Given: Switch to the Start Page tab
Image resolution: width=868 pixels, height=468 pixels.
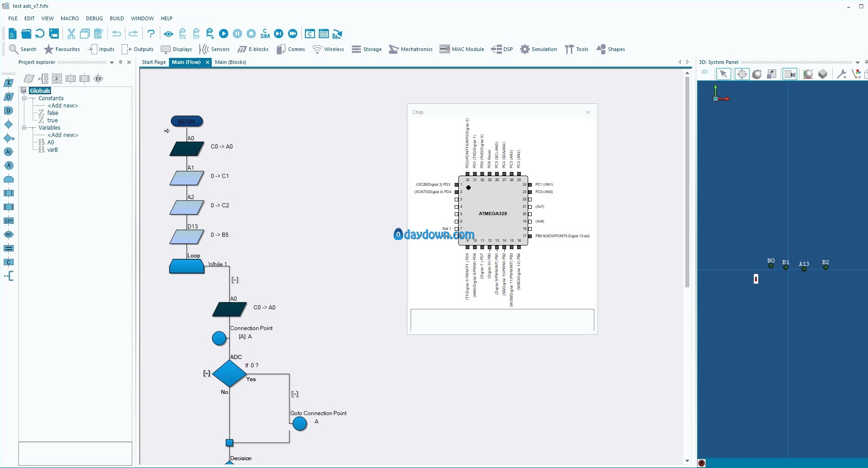Looking at the screenshot, I should point(154,62).
